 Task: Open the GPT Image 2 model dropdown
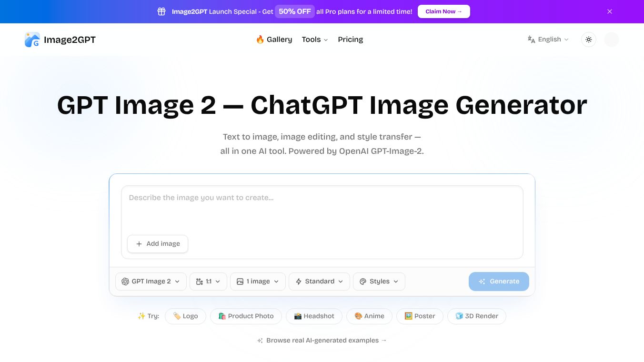click(x=151, y=281)
